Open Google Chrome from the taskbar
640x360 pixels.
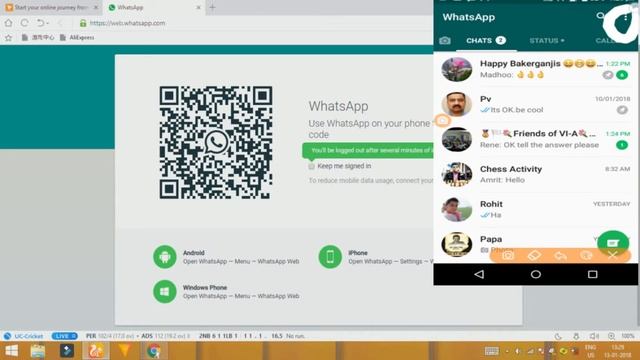coord(153,351)
